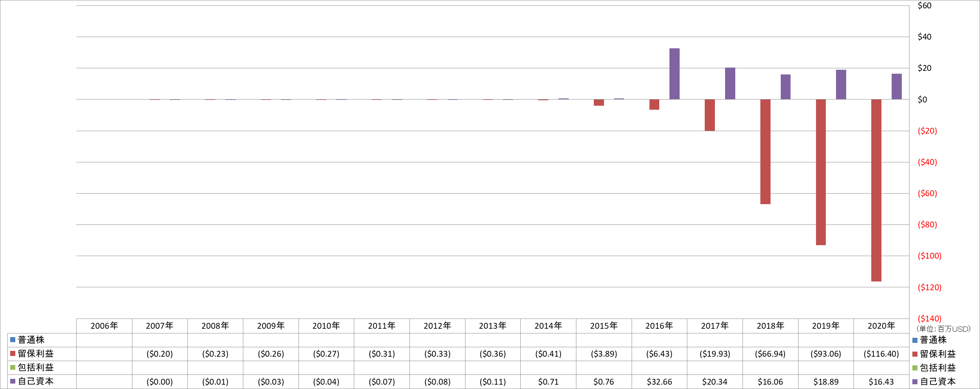Screen dimensions: 980x389
Task: Select the 2019年 column header
Action: coord(826,326)
